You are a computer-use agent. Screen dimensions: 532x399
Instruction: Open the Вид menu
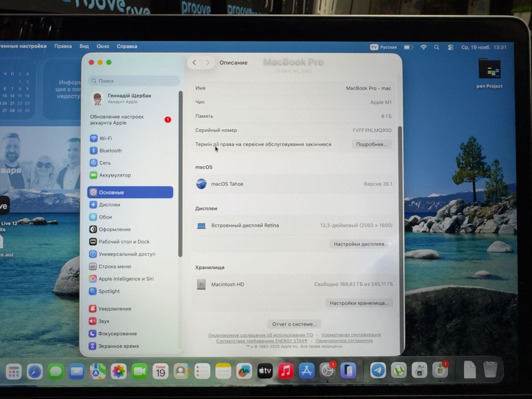tap(84, 46)
